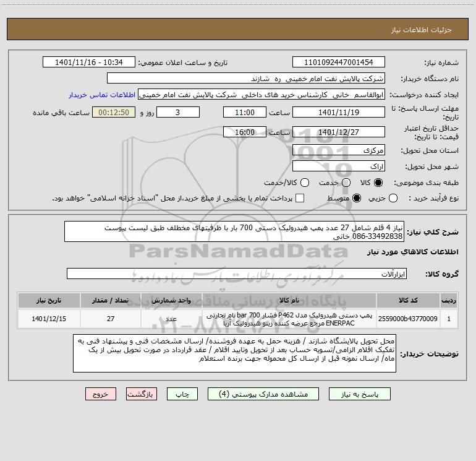Click the need date cell 1401/12/15

[49, 319]
